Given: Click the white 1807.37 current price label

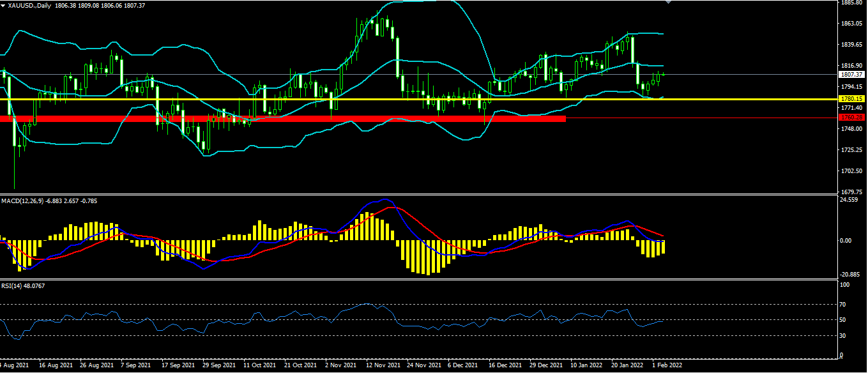Looking at the screenshot, I should [852, 75].
